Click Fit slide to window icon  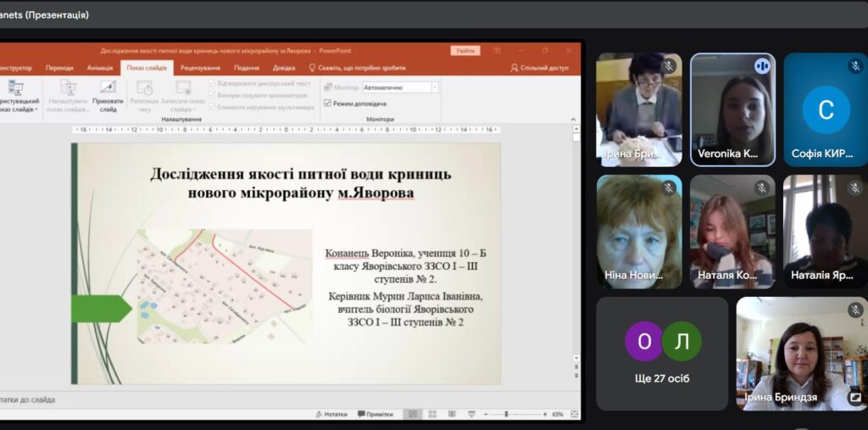tap(574, 414)
